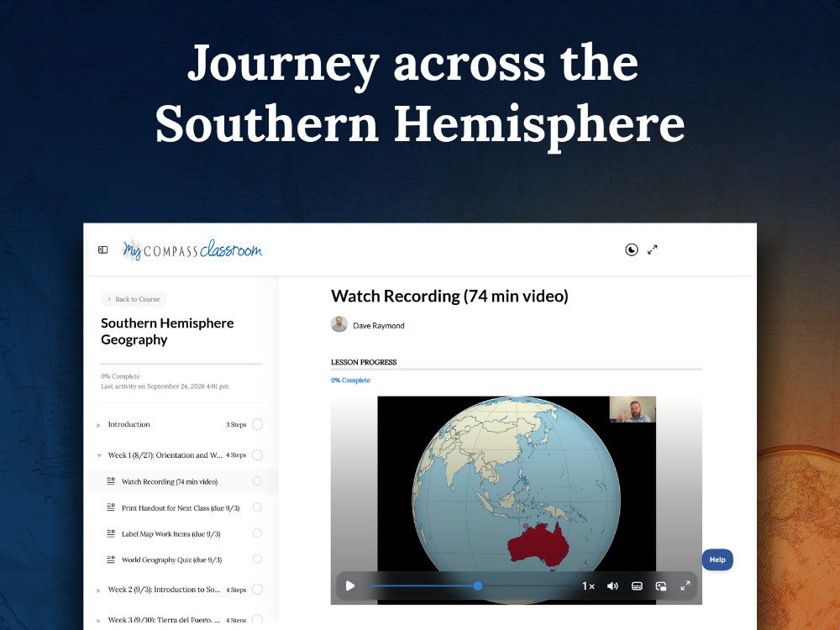Play the lesson video
Image resolution: width=840 pixels, height=630 pixels.
point(350,586)
